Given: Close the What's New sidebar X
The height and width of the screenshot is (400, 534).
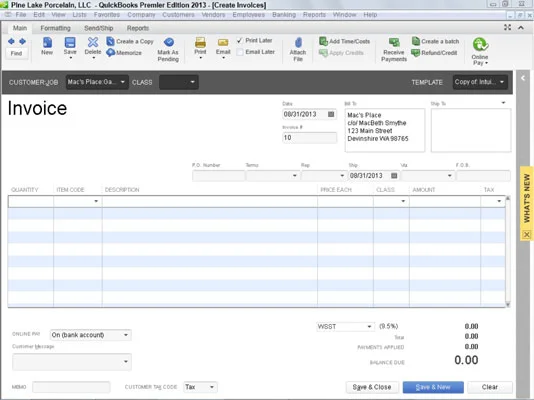Looking at the screenshot, I should [x=527, y=235].
